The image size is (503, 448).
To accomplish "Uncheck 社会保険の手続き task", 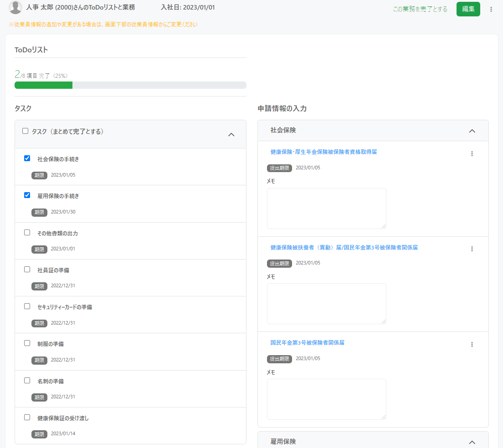I will click(x=27, y=158).
